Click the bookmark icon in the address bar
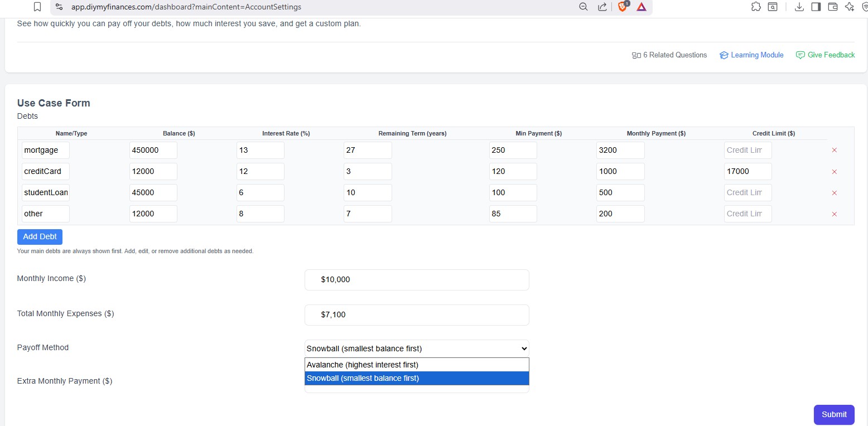 pos(37,7)
